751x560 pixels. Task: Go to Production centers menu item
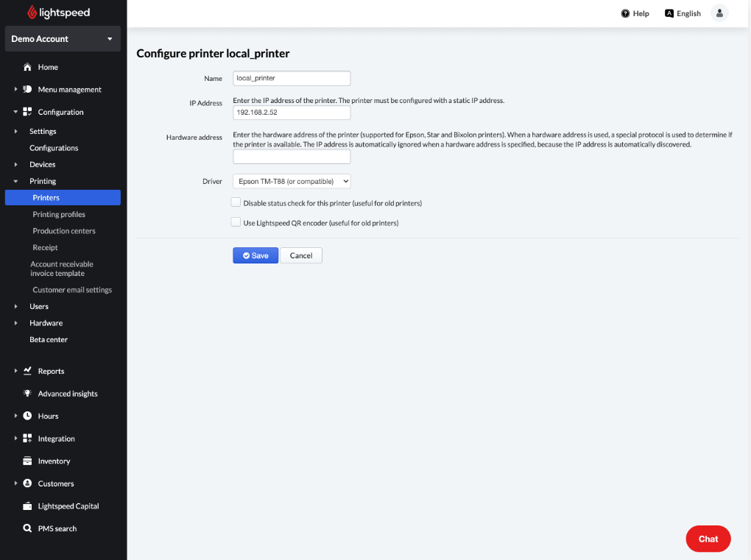tap(64, 231)
